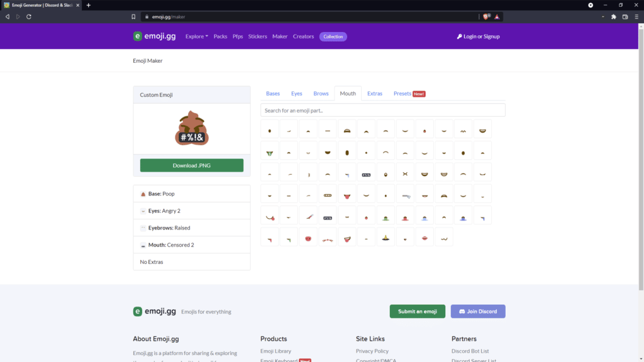Click the Eyebrows: Raised row
644x362 pixels.
[x=192, y=228]
